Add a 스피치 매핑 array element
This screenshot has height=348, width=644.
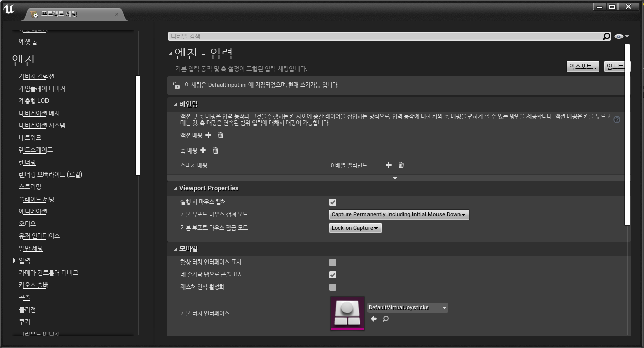coord(388,165)
